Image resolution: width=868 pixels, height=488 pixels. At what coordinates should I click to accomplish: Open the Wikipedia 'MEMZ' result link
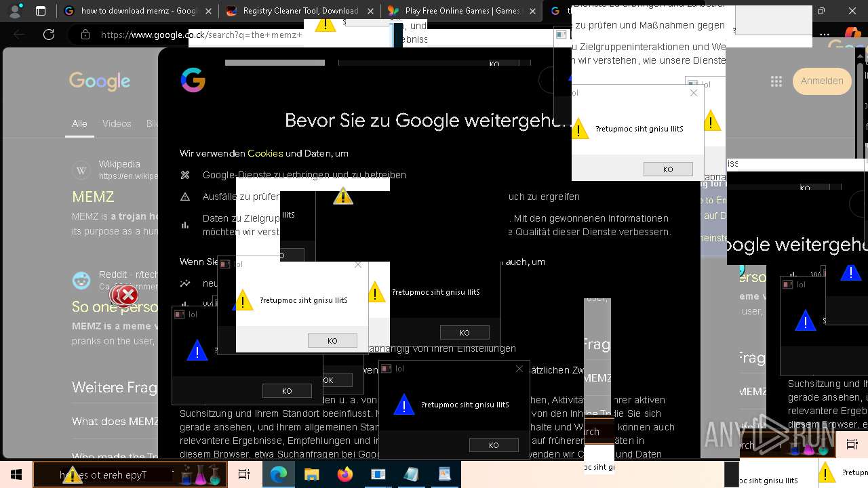(94, 197)
